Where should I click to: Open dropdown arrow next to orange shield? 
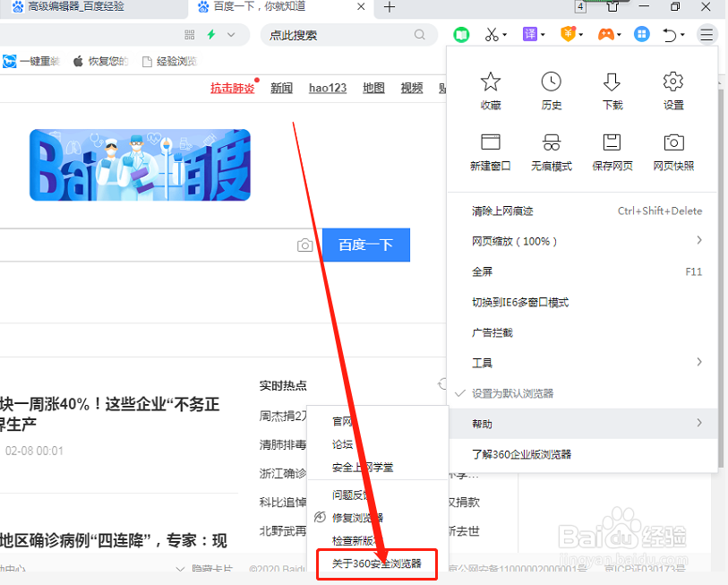[581, 35]
